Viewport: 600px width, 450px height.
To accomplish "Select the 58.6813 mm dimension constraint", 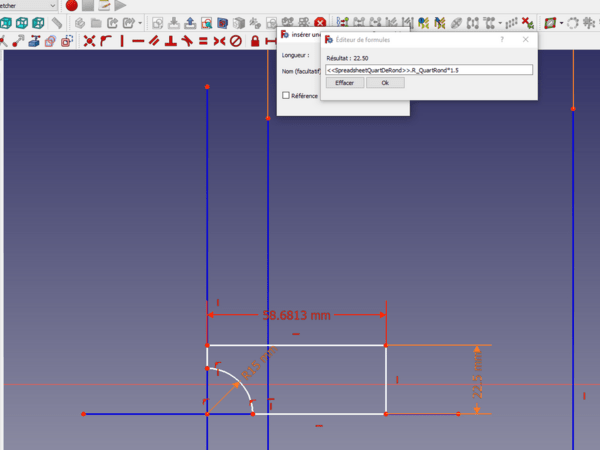I will coord(296,315).
